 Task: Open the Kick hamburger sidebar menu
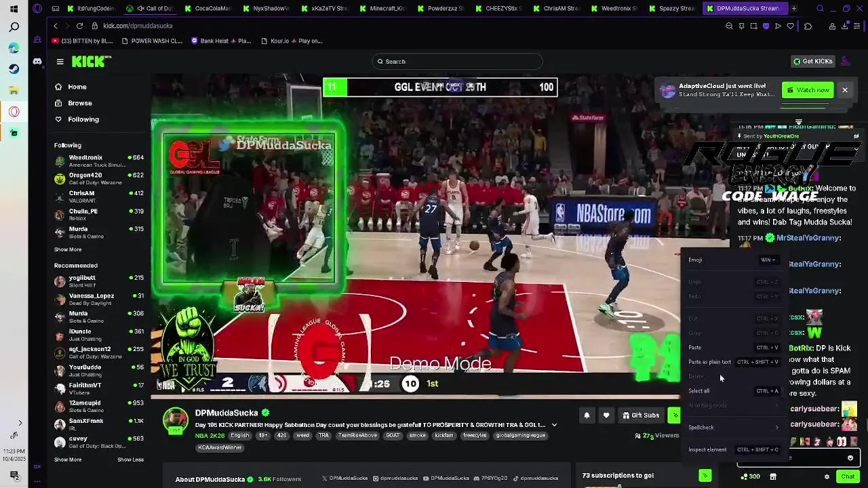60,62
